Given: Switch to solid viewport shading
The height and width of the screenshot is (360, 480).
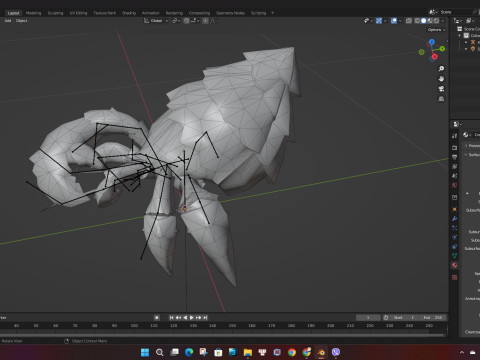Looking at the screenshot, I should 423,21.
